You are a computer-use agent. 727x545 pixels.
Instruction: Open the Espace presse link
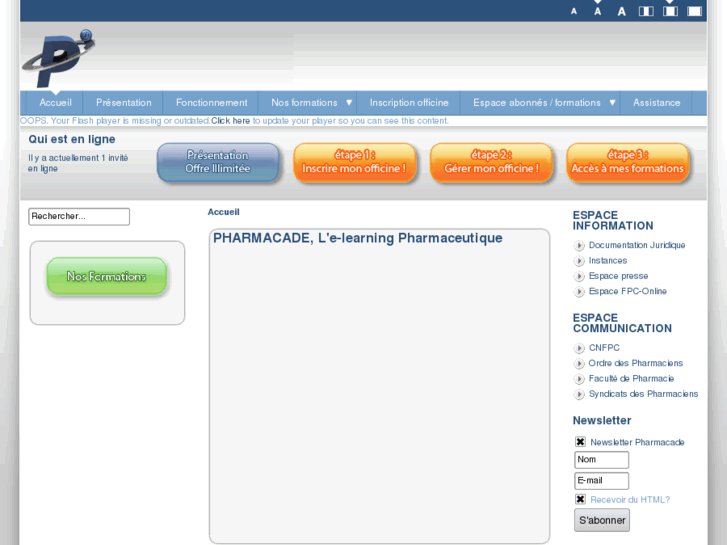618,276
